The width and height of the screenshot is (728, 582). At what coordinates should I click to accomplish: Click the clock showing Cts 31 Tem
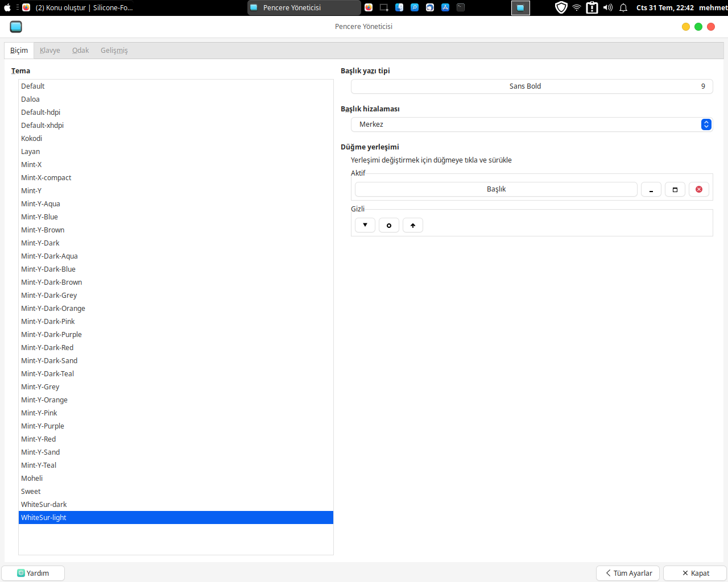point(665,7)
